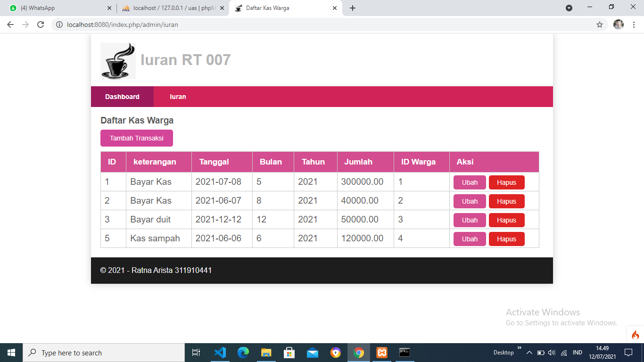Bookmark this page with the star icon
Screen dimensions: 644x362
tap(599, 25)
